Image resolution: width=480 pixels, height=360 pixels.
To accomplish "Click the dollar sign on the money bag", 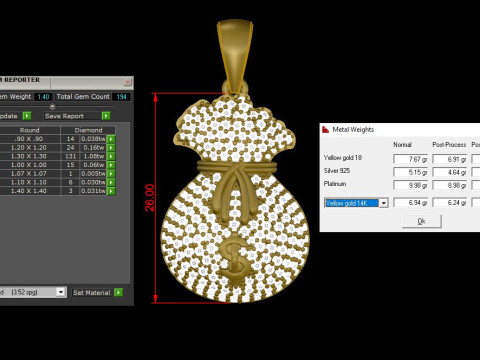I will tap(235, 259).
